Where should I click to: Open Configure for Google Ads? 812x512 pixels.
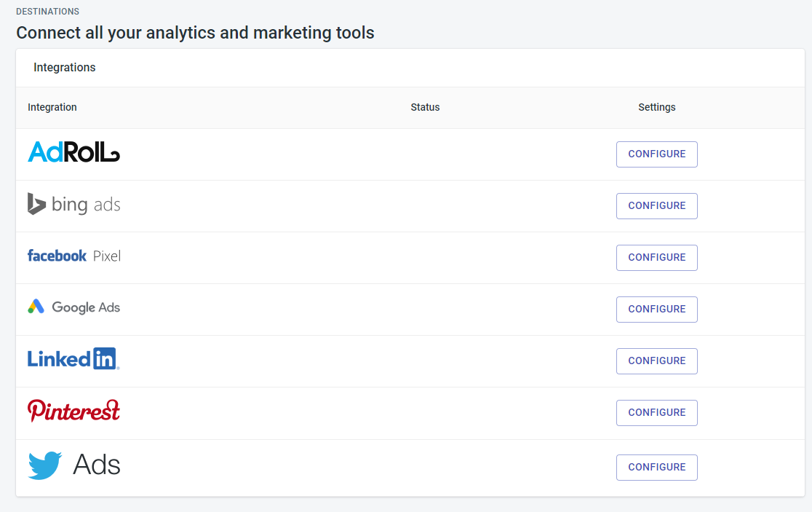[656, 310]
